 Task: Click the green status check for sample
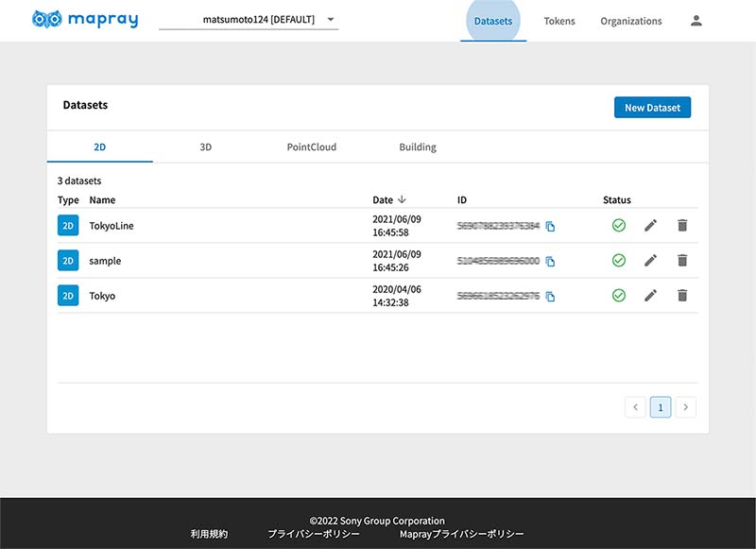619,261
